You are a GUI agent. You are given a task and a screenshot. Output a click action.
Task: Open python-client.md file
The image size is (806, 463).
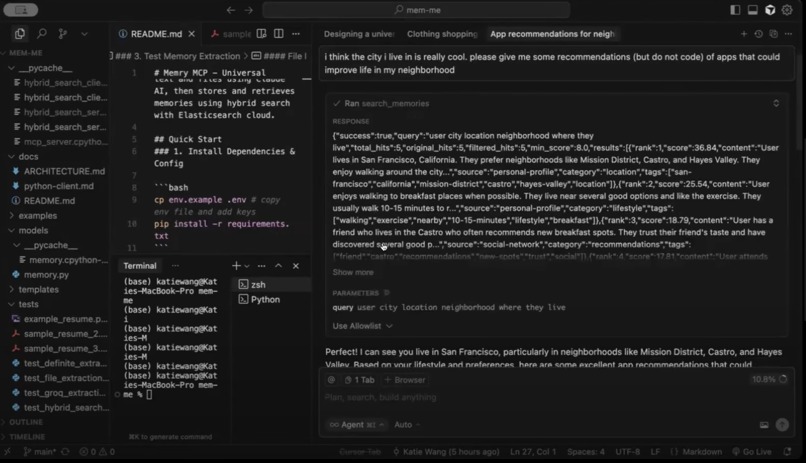[59, 186]
